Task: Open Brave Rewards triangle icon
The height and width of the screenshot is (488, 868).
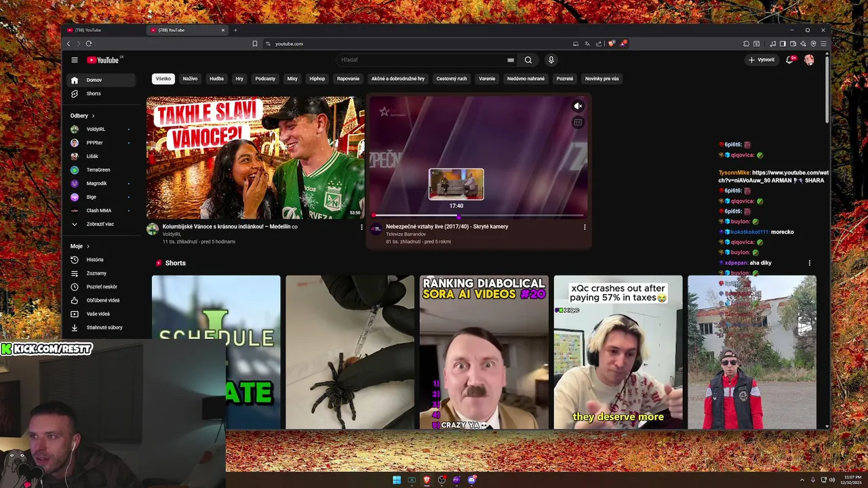Action: (623, 43)
